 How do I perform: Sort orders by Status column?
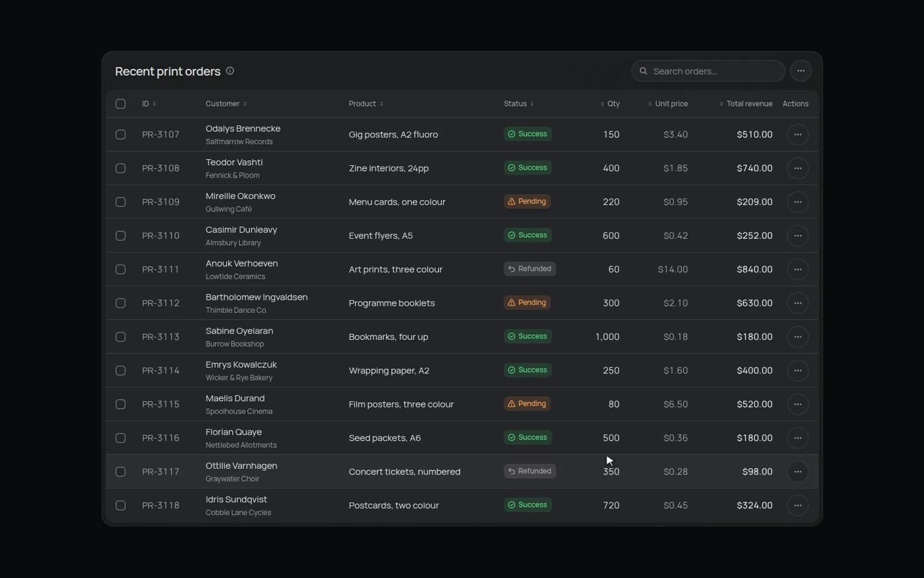click(519, 104)
